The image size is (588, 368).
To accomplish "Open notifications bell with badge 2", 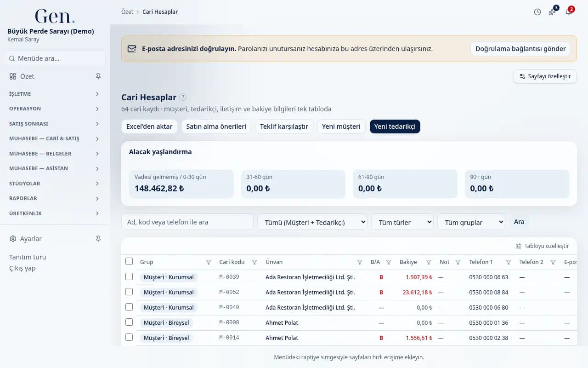I will coord(569,12).
